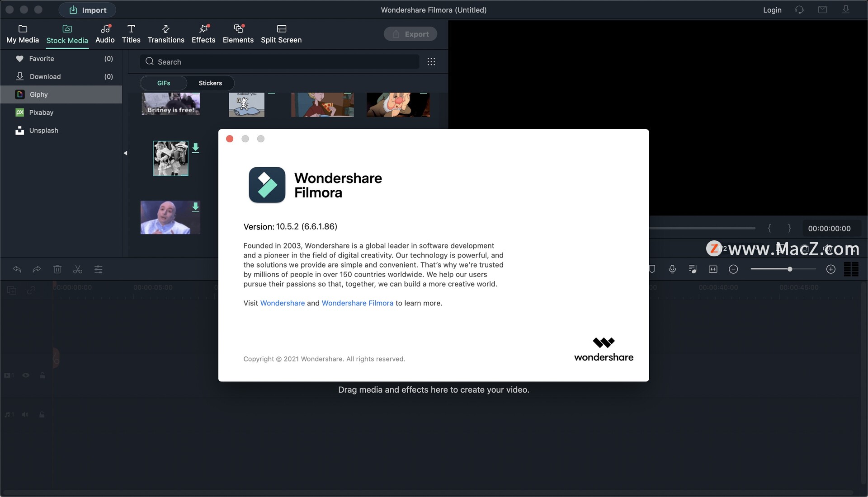Click the timeline zoom in plus icon

pyautogui.click(x=830, y=269)
